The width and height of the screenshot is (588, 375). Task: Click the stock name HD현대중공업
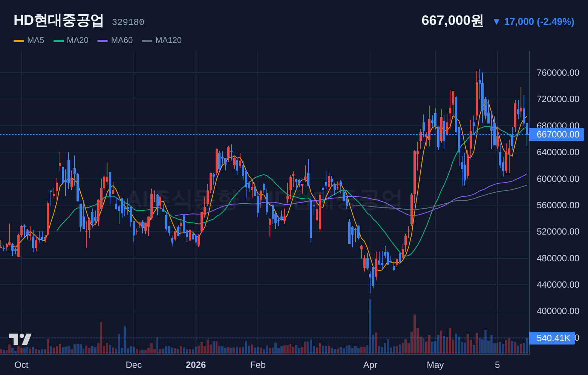pyautogui.click(x=59, y=20)
